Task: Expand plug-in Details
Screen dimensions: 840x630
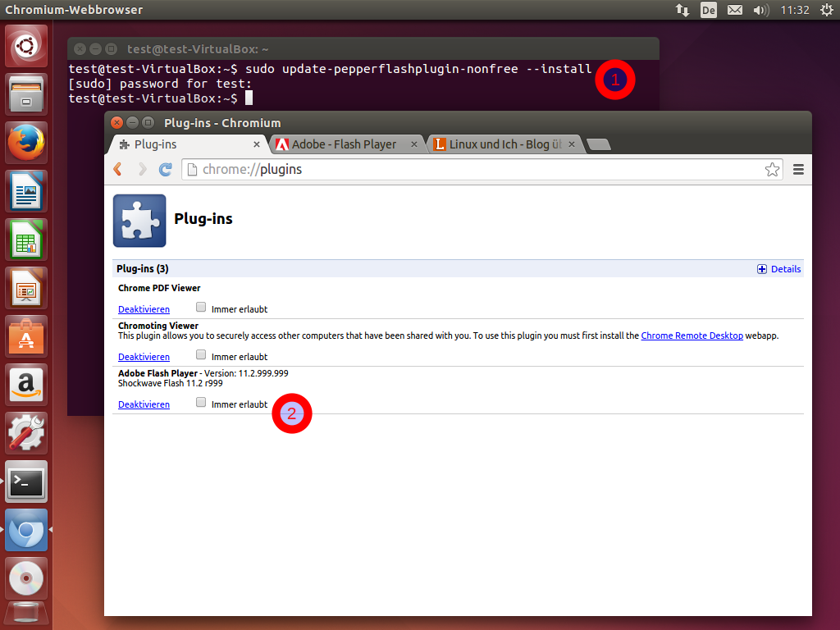Action: [778, 269]
